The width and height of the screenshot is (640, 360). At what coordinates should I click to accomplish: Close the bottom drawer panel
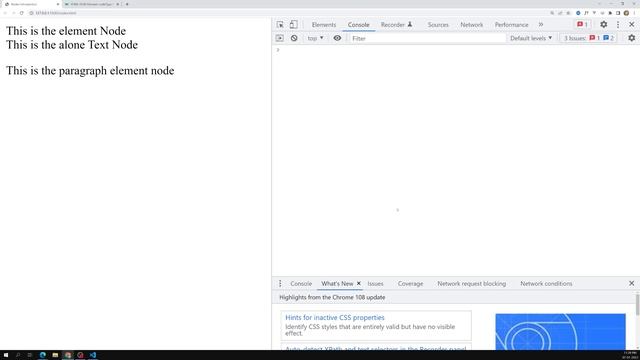tap(631, 283)
